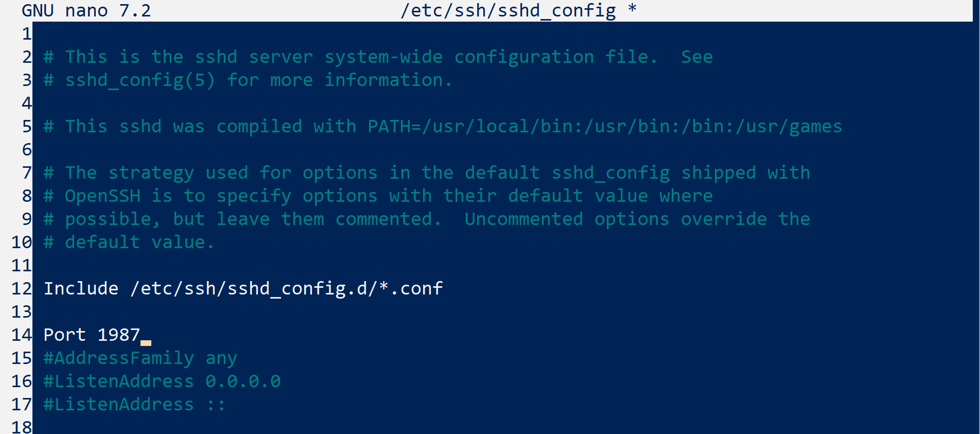Click the Include /etc/ssh/sshd_config.d/*.conf line
This screenshot has width=980, height=434.
tap(243, 289)
